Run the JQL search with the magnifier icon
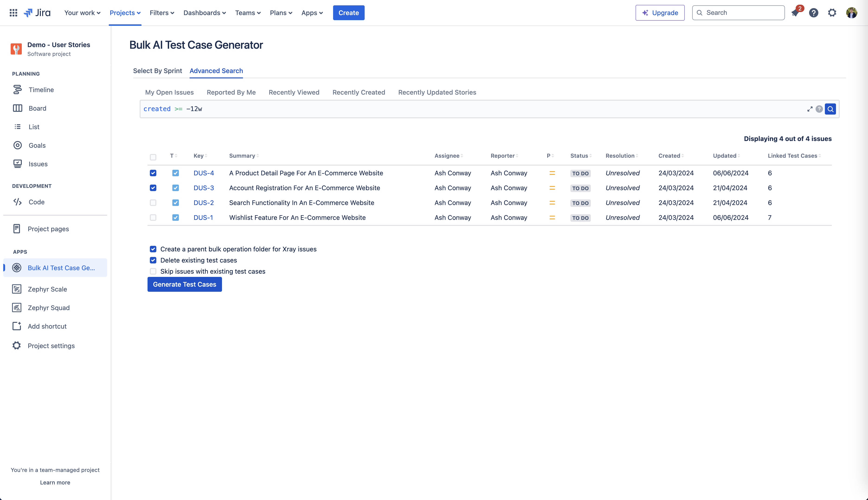The width and height of the screenshot is (868, 500). [831, 109]
